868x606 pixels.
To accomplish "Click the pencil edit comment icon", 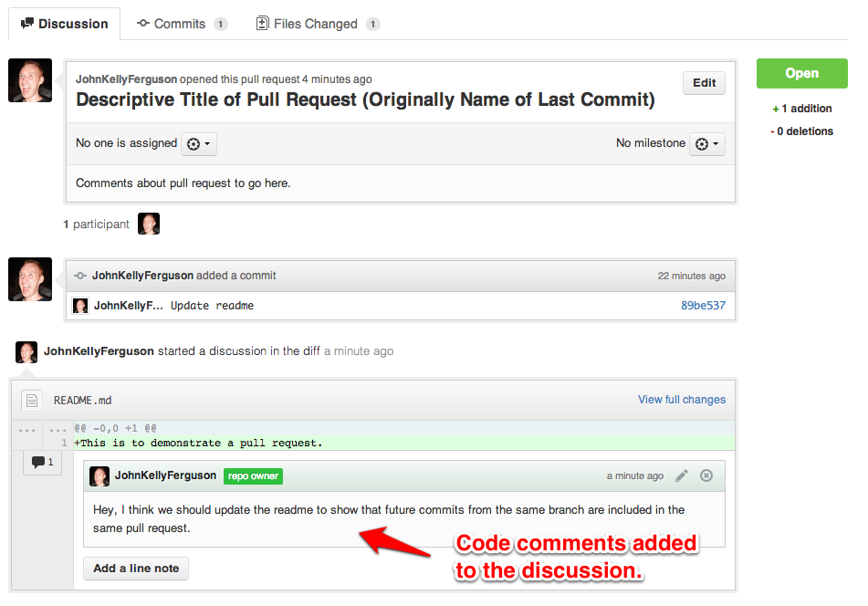I will 682,475.
